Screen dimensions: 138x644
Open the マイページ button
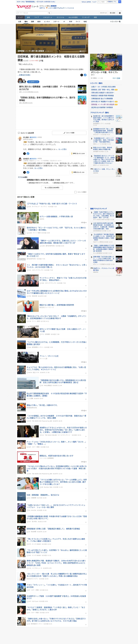tap(103, 13)
